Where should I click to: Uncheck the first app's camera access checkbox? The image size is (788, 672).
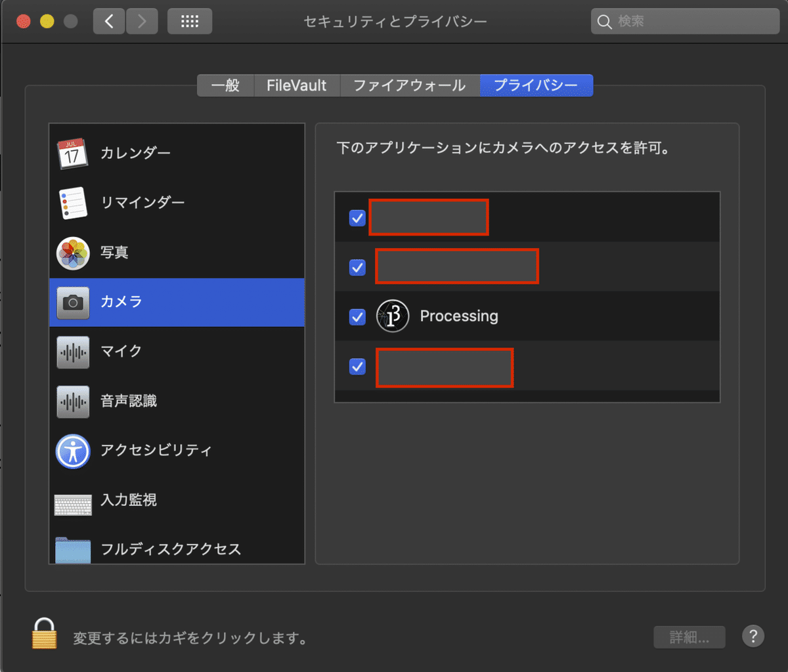357,218
